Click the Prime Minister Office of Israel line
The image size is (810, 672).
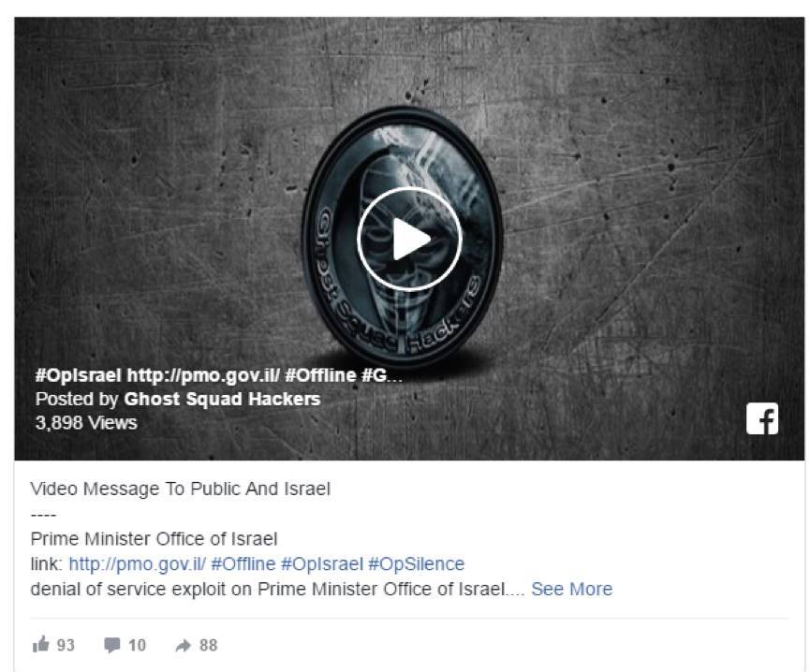click(154, 539)
